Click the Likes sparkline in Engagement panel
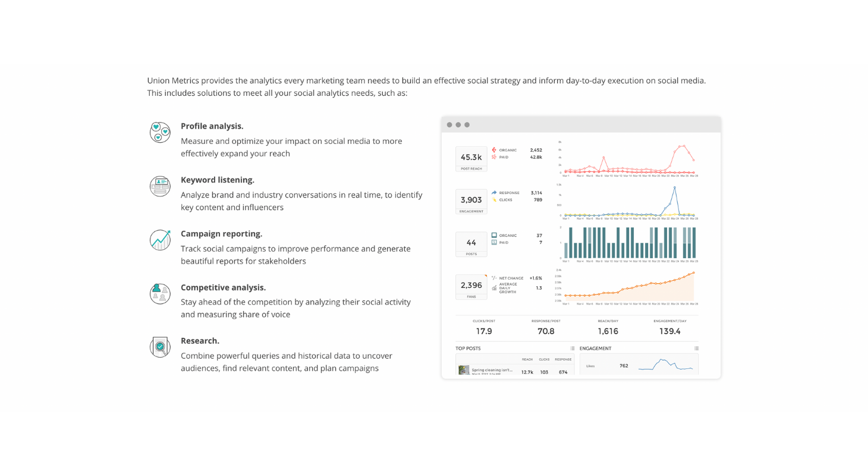The width and height of the screenshot is (868, 476). click(666, 365)
